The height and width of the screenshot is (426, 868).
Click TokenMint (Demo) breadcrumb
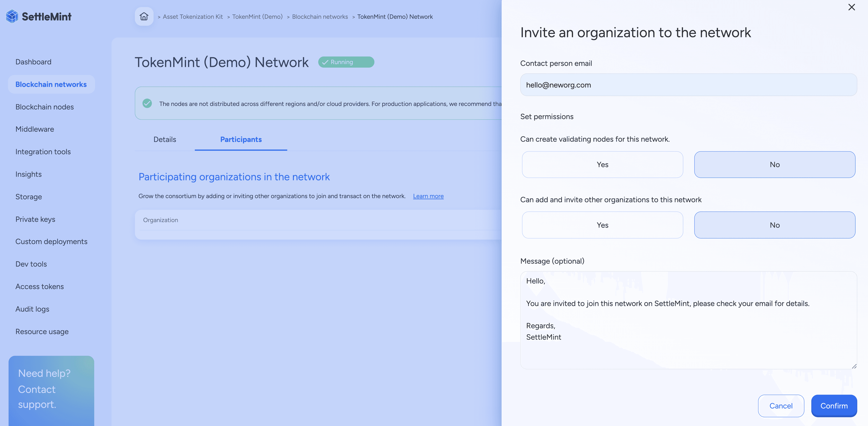pos(257,17)
